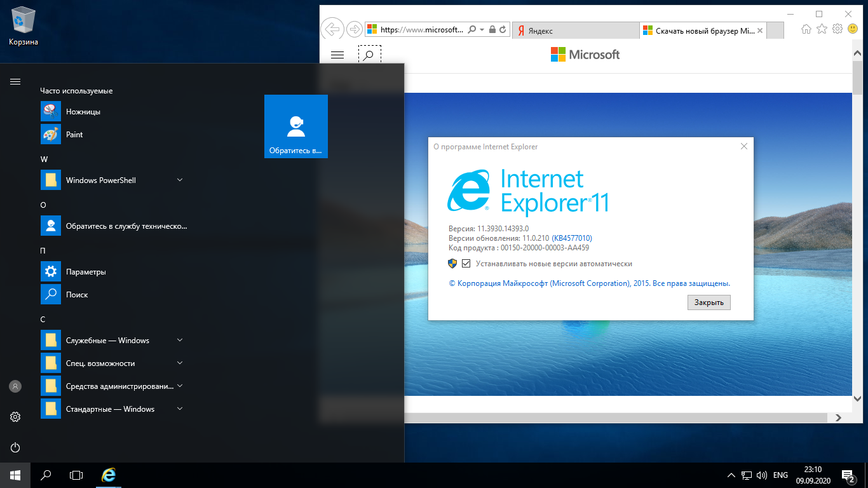Open Служебные — Windows folder entry

point(114,340)
